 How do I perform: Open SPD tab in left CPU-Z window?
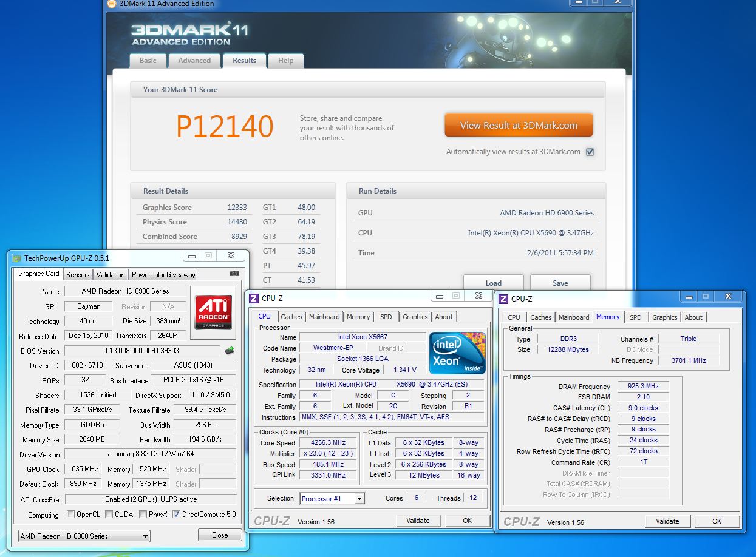click(386, 317)
